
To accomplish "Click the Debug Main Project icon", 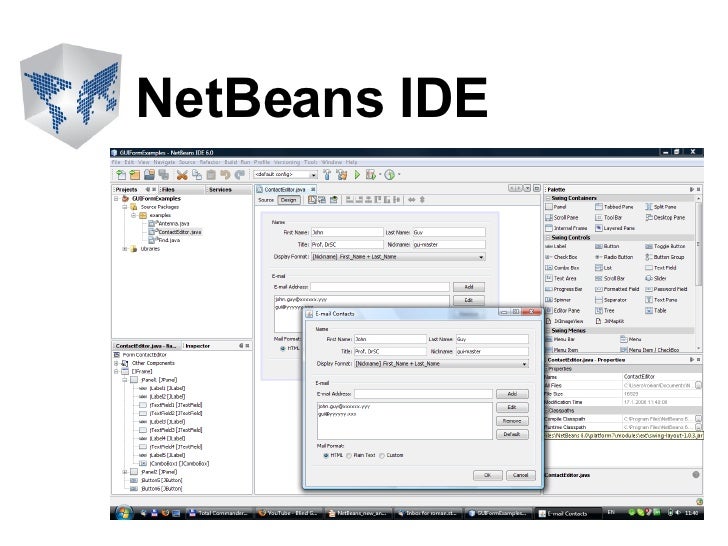I will (x=370, y=175).
